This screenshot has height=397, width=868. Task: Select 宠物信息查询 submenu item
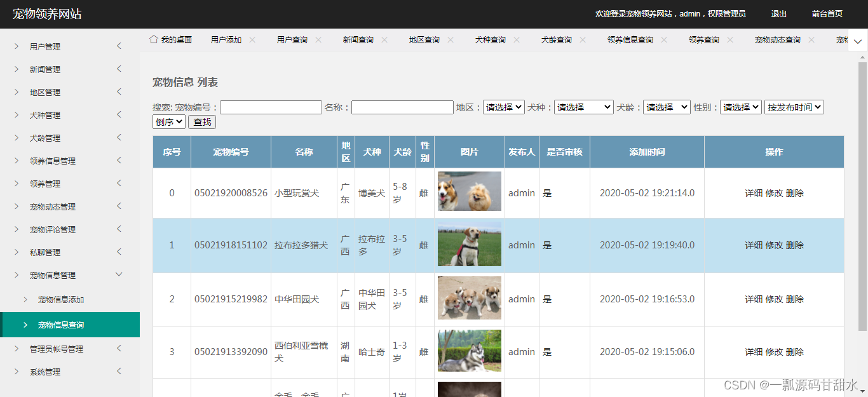click(x=70, y=325)
